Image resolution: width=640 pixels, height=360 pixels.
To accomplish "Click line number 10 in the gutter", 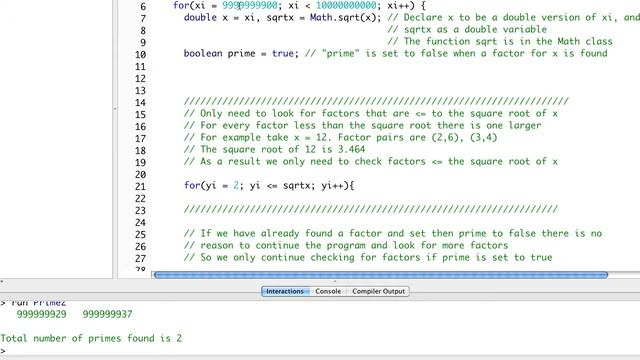I will (x=140, y=55).
